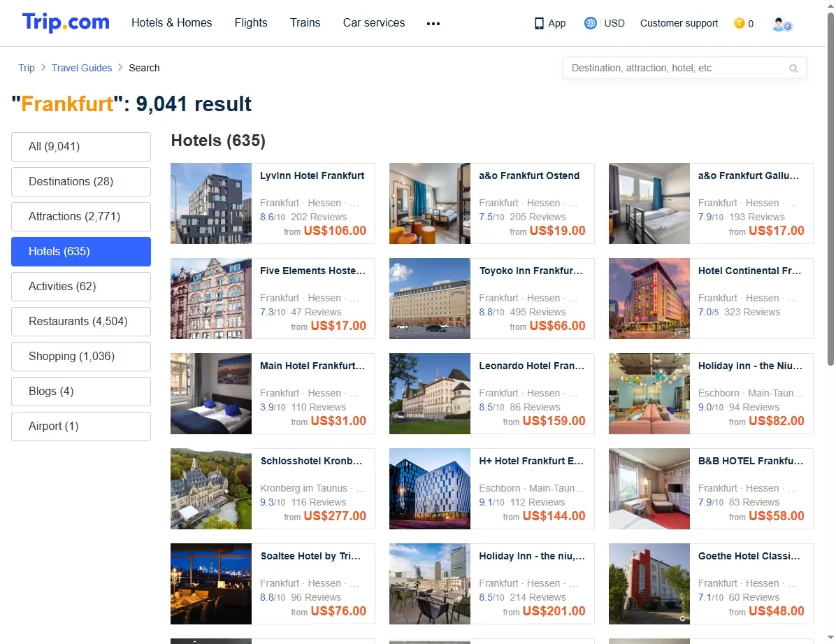Open Goethe Hotel Classic photo

pos(649,584)
